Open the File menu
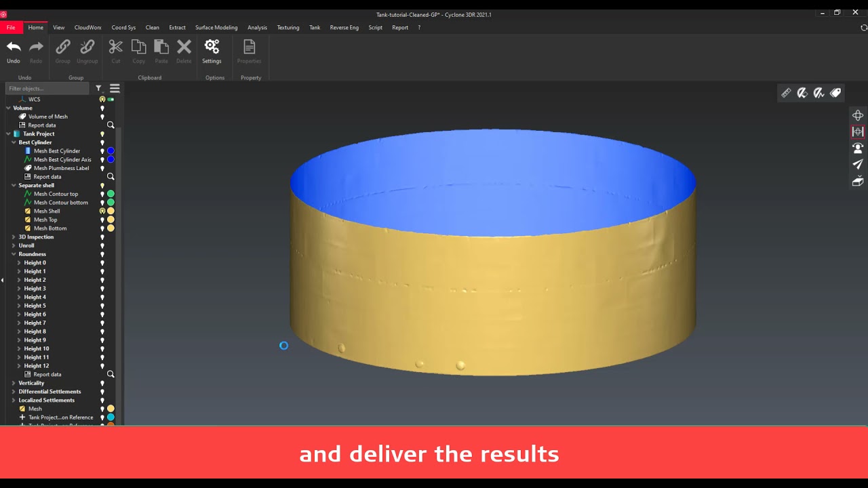The height and width of the screenshot is (488, 868). click(11, 28)
